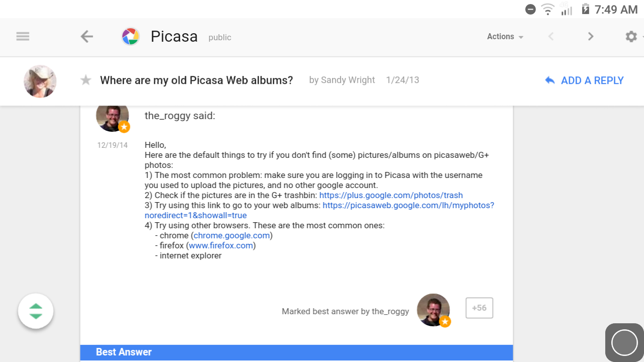Tap the green up-down scroll arrows button
644x362 pixels.
point(36,311)
